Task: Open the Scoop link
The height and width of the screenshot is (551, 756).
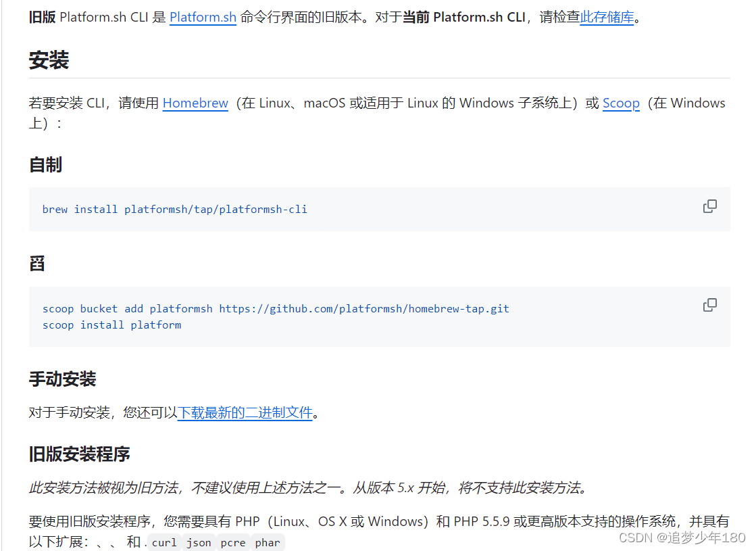Action: coord(621,103)
